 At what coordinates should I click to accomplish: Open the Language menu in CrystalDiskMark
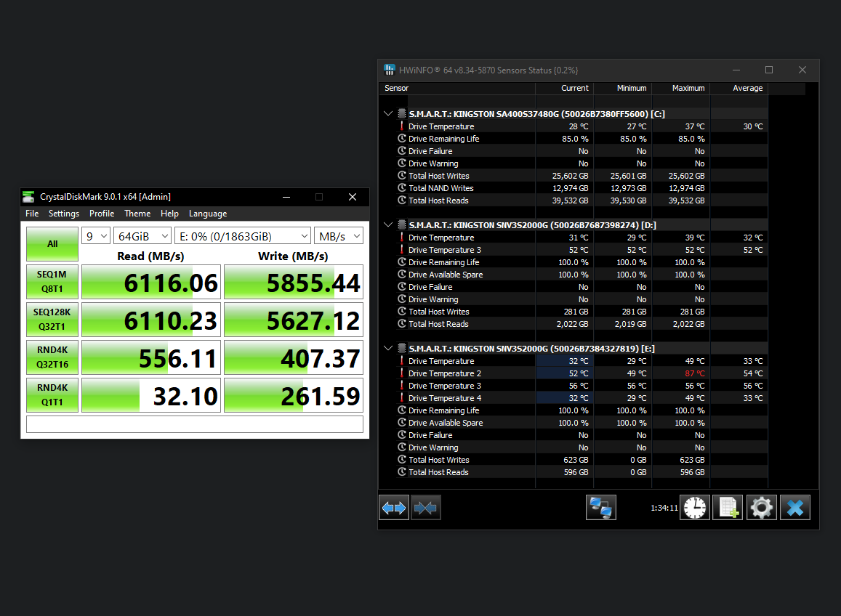[208, 214]
